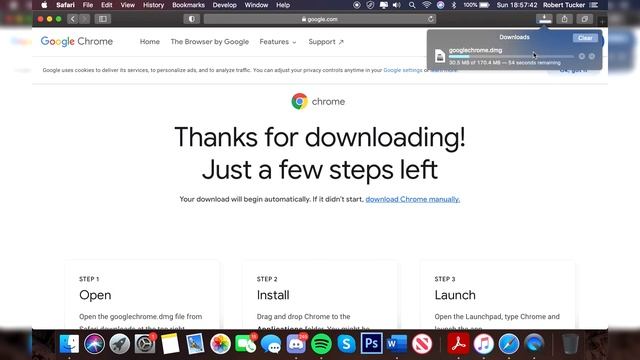640x360 pixels.
Task: Click the googlechrome.dmg file name
Action: [x=476, y=50]
